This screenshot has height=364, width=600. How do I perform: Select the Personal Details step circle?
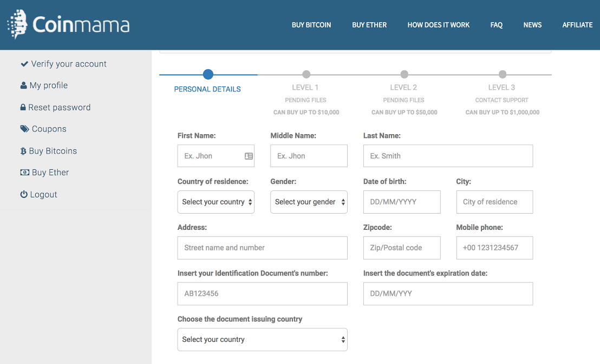208,75
